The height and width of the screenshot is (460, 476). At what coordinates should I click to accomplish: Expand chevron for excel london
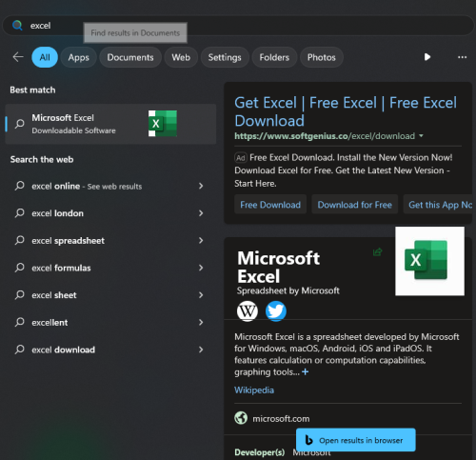point(201,213)
